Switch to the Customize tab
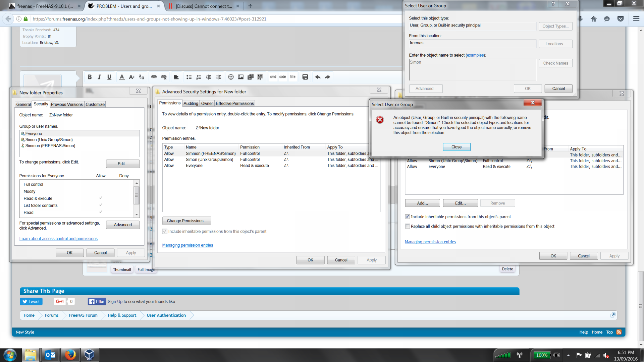644x362 pixels. click(x=95, y=104)
